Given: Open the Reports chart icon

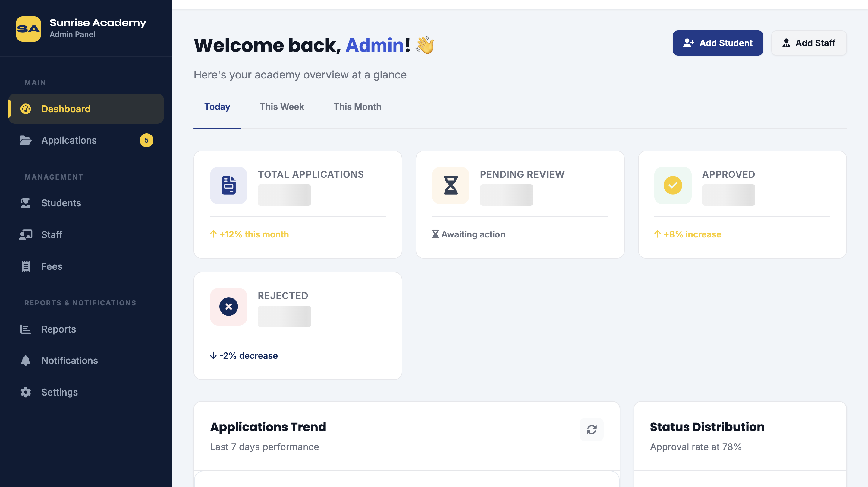Looking at the screenshot, I should (x=26, y=329).
